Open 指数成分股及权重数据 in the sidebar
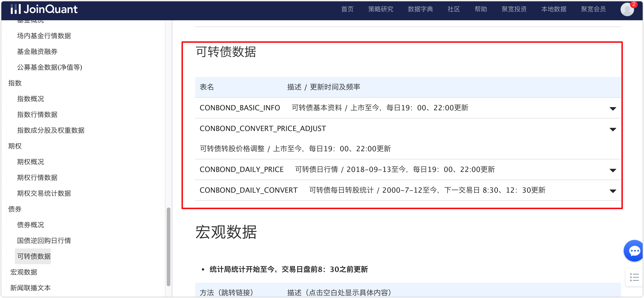 point(51,130)
